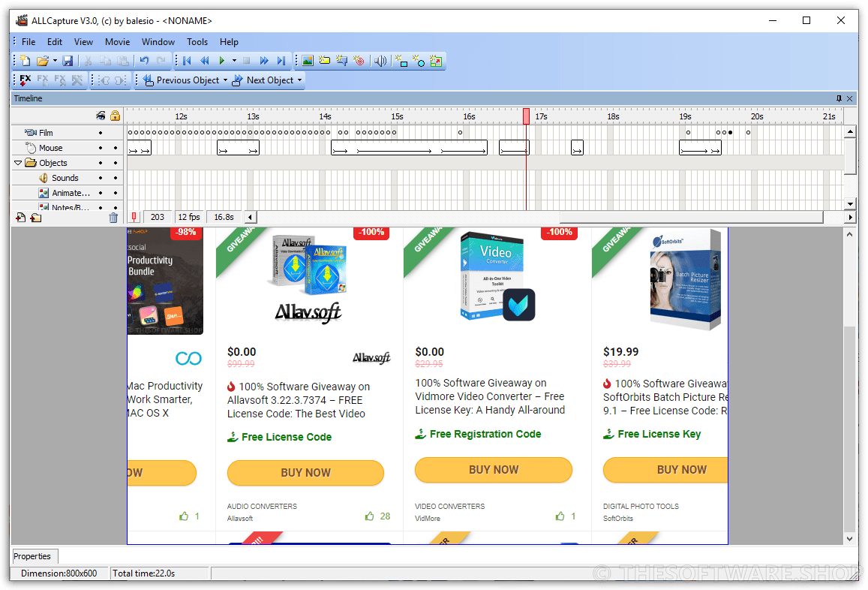This screenshot has height=590, width=868.
Task: Toggle the Objects folder visibility dot
Action: pos(101,163)
